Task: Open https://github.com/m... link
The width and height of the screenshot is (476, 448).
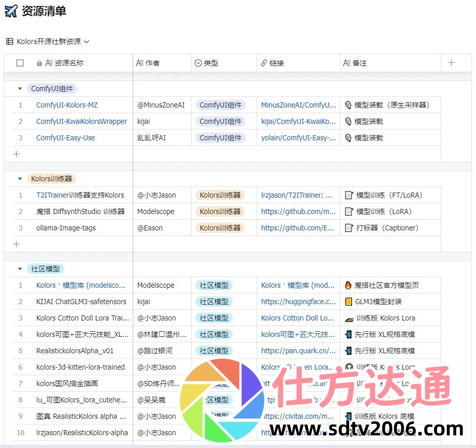Action: tap(298, 211)
